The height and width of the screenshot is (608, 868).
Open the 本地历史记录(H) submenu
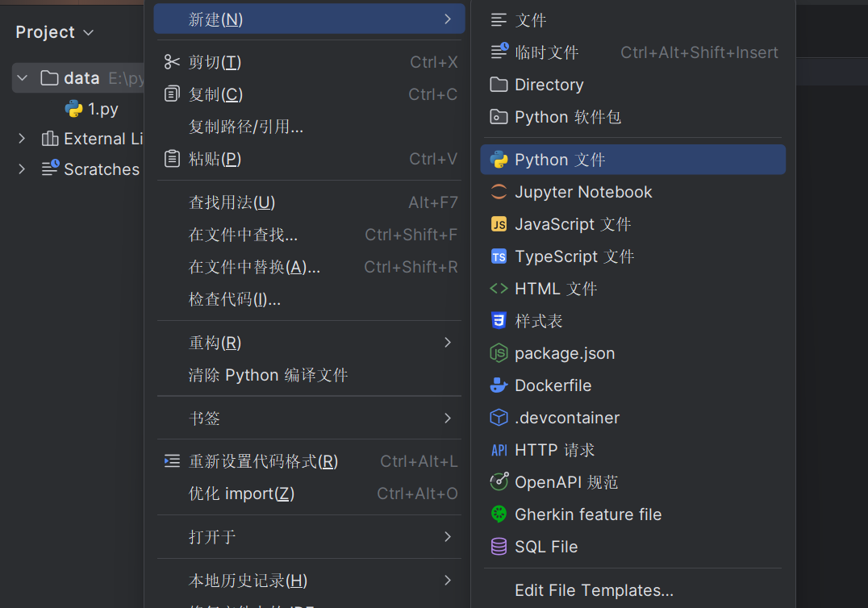click(x=309, y=581)
